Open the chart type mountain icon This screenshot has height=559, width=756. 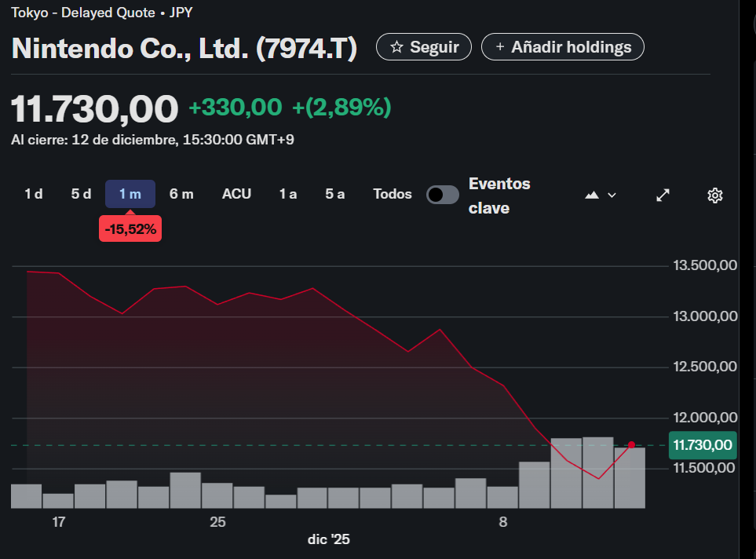pyautogui.click(x=592, y=195)
